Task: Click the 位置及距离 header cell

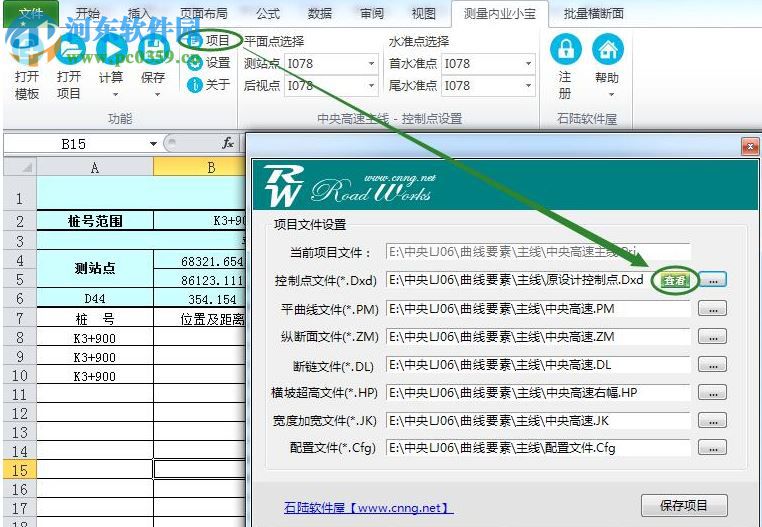Action: tap(200, 319)
